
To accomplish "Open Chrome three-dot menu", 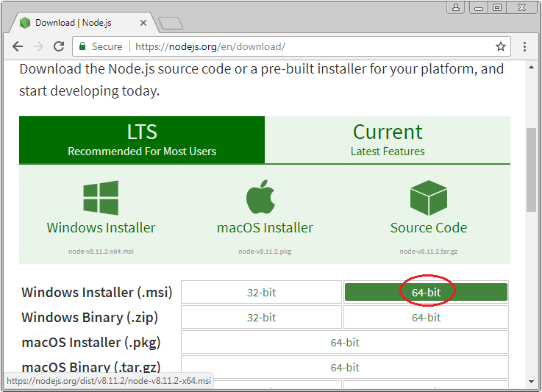I will tap(524, 46).
